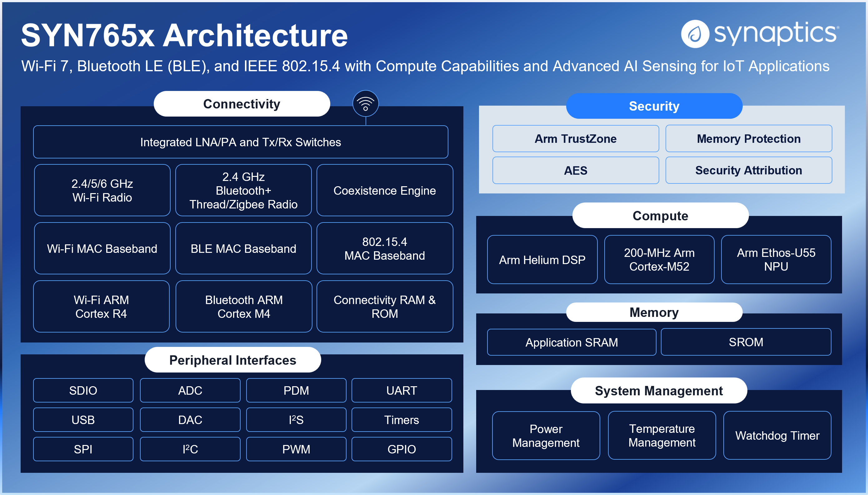Select the Coexistence Engine block

pos(384,190)
